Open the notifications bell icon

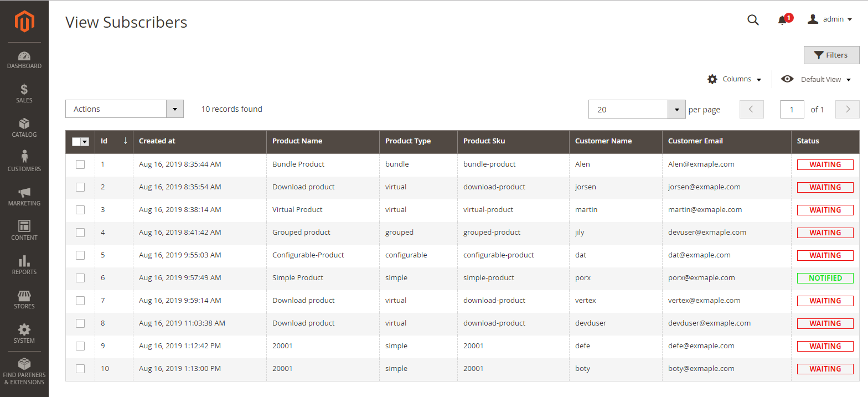(782, 20)
